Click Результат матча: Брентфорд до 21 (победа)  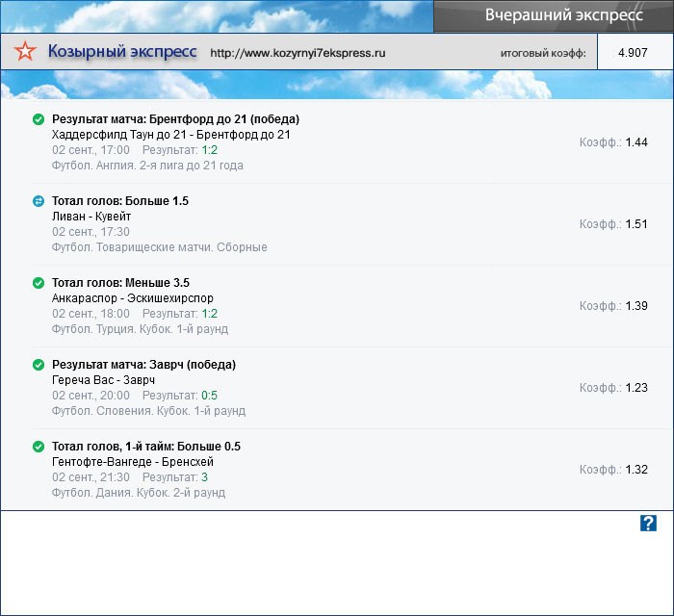[x=175, y=119]
